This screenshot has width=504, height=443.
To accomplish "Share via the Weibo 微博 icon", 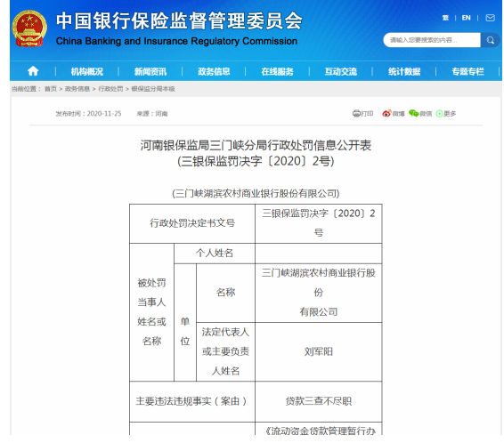I will click(386, 113).
